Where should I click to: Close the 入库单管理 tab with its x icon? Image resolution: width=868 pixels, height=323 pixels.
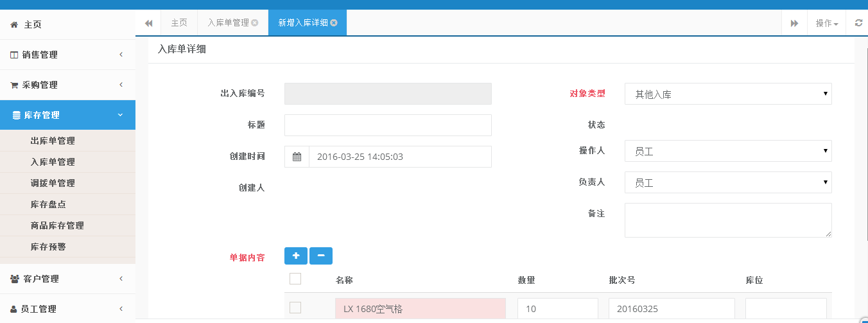(x=255, y=22)
